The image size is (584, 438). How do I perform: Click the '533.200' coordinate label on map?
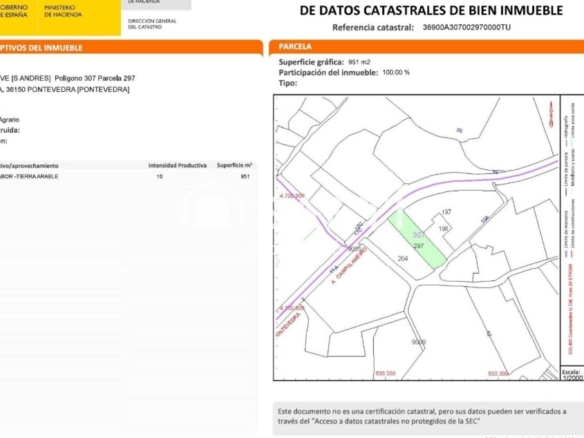[385, 373]
